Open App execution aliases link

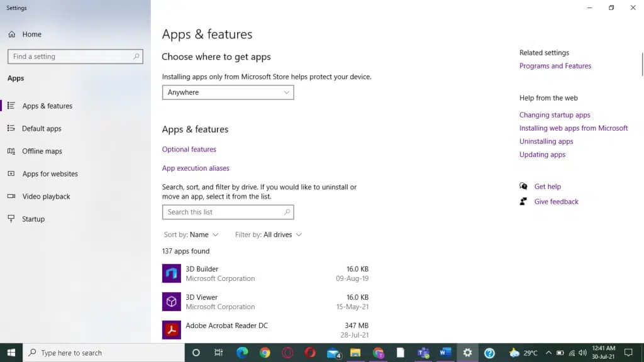point(196,168)
